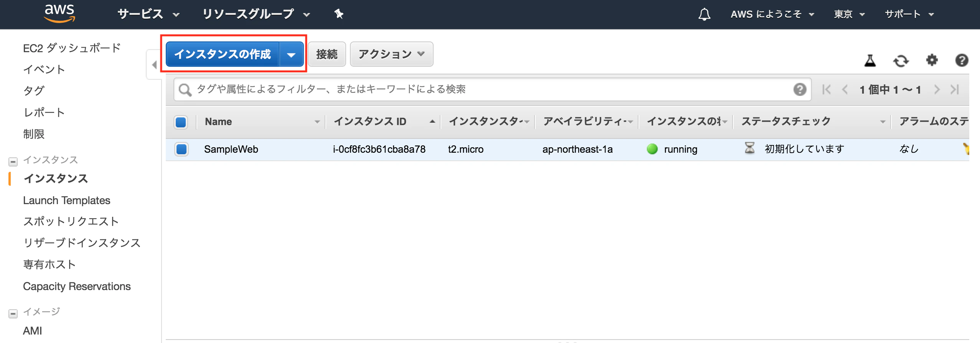Open Launch Templates in sidebar

tap(67, 200)
